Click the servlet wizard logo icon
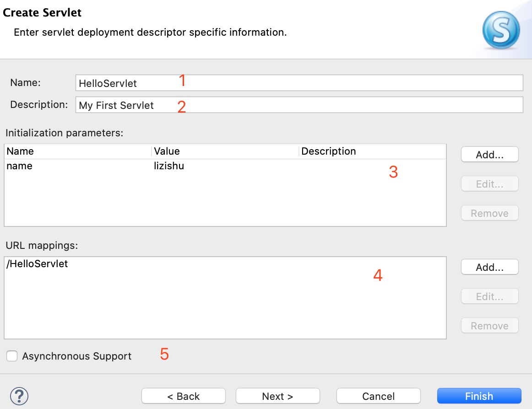Image resolution: width=532 pixels, height=409 pixels. point(501,30)
